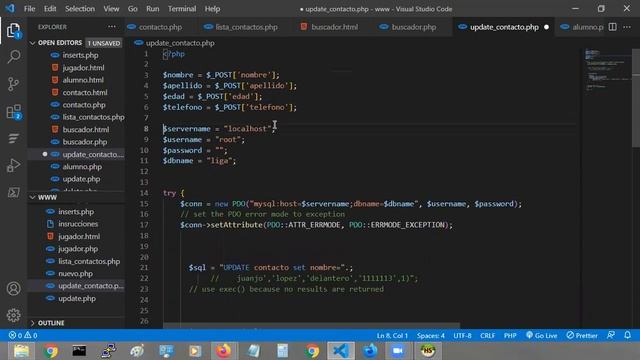640x360 pixels.
Task: Open the Run and Debug view
Action: tap(13, 165)
